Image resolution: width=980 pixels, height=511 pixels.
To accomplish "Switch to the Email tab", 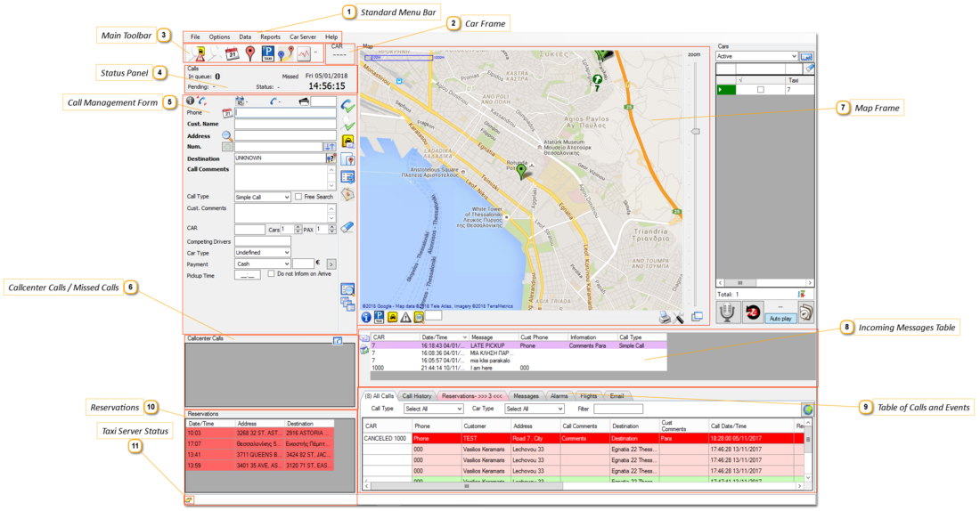I will [617, 396].
